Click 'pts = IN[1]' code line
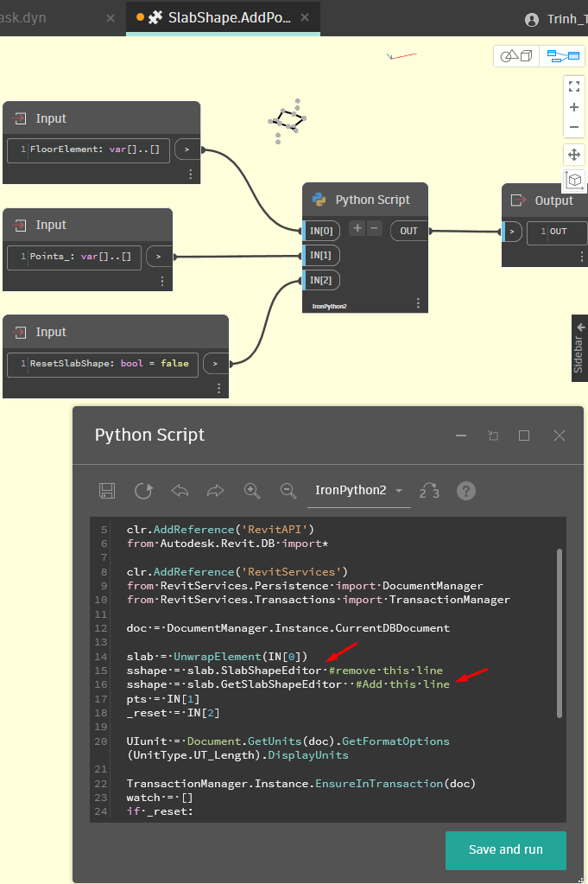The image size is (588, 884). click(x=163, y=699)
